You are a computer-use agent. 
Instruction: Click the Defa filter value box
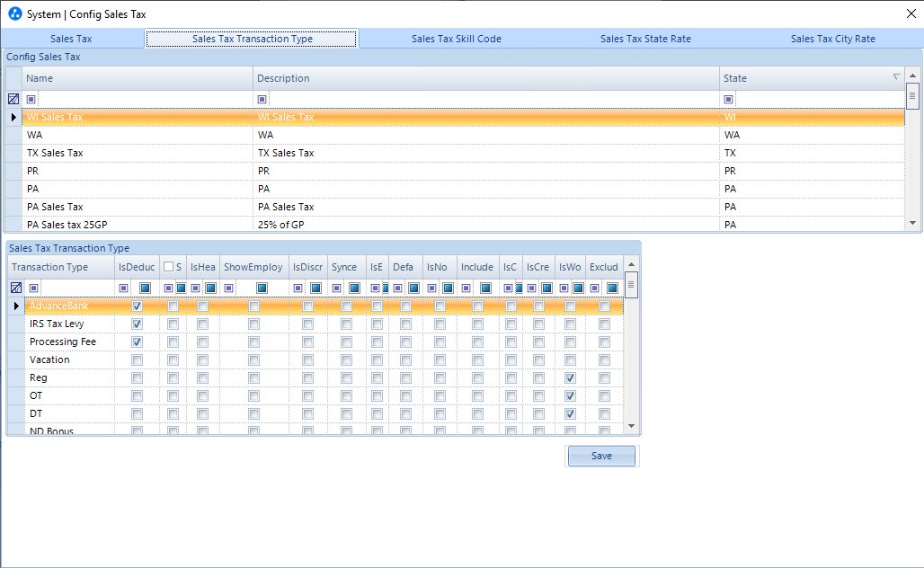(x=413, y=288)
